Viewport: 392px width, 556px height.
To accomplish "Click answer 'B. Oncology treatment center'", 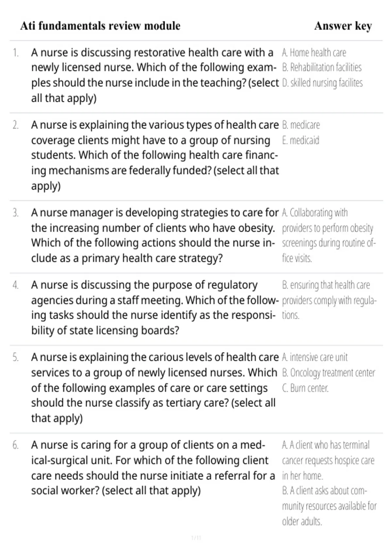I will pyautogui.click(x=329, y=373).
